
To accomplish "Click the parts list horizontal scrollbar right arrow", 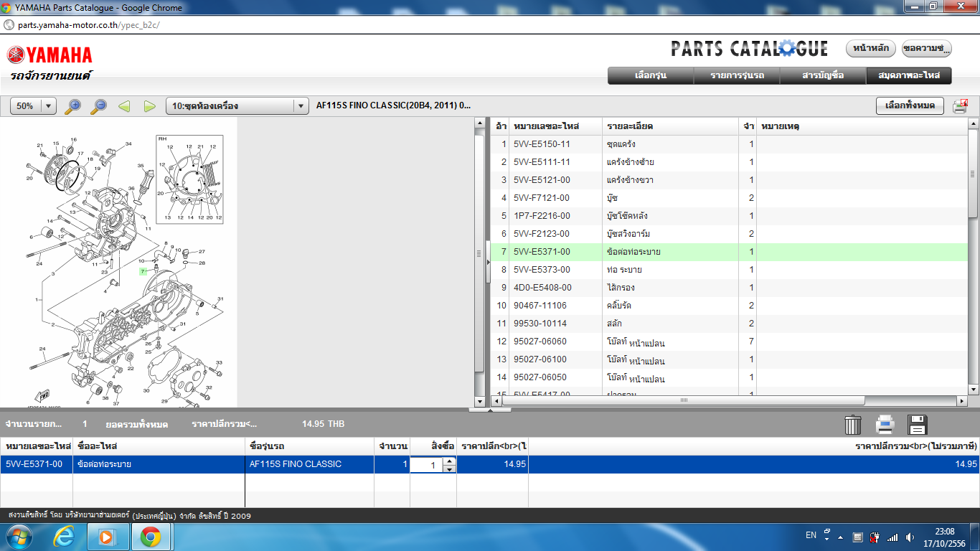I will pos(963,400).
